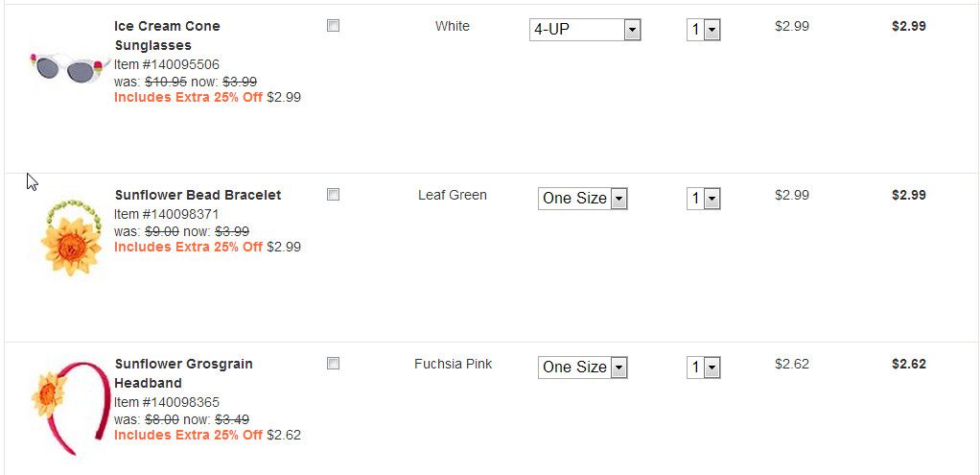
Task: Expand the quantity dropdown for the sunglasses
Action: pyautogui.click(x=703, y=31)
